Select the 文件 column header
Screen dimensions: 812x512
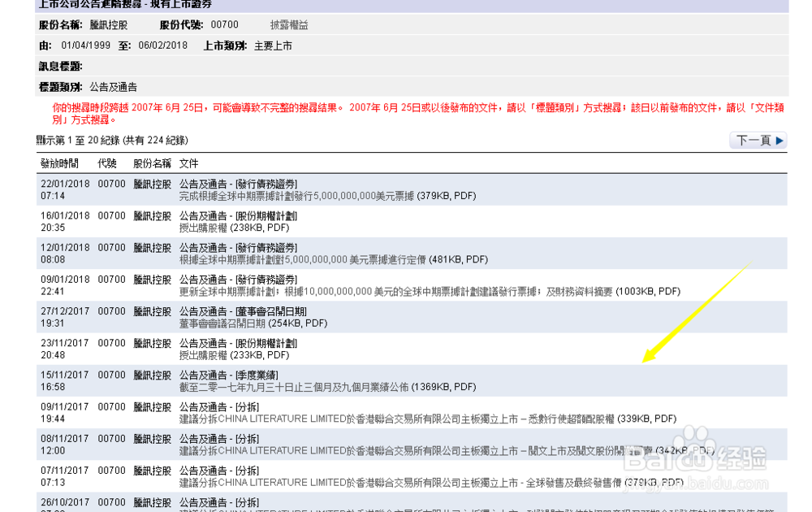(189, 163)
